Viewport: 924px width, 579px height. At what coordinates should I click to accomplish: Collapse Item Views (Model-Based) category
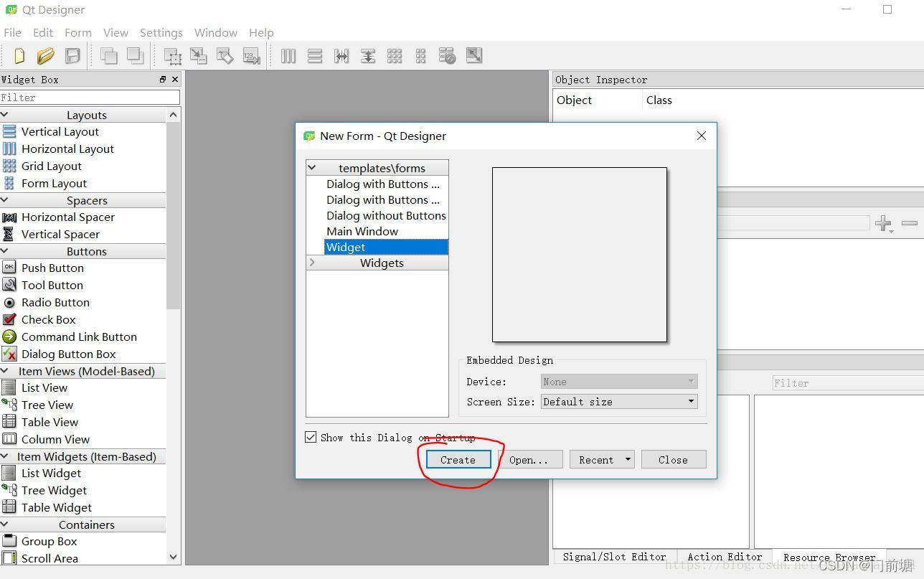(x=4, y=371)
